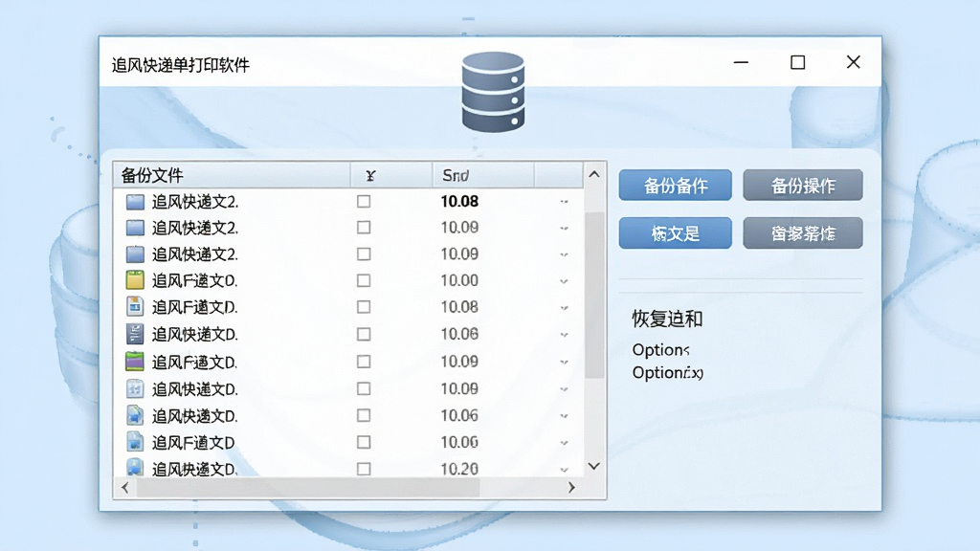This screenshot has height=551, width=980.
Task: Click the blue 备份备作 button
Action: pyautogui.click(x=675, y=185)
